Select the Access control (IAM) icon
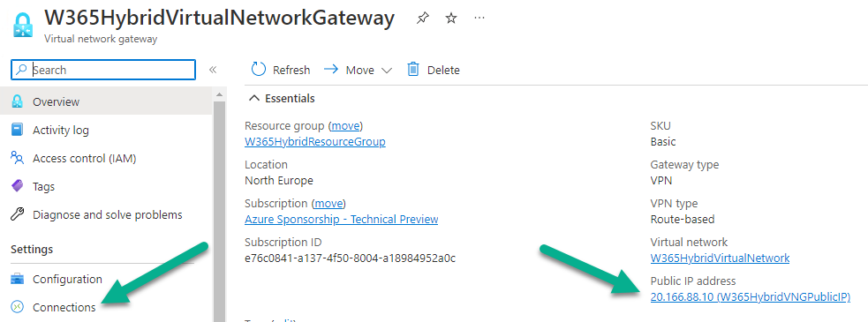 [x=17, y=158]
